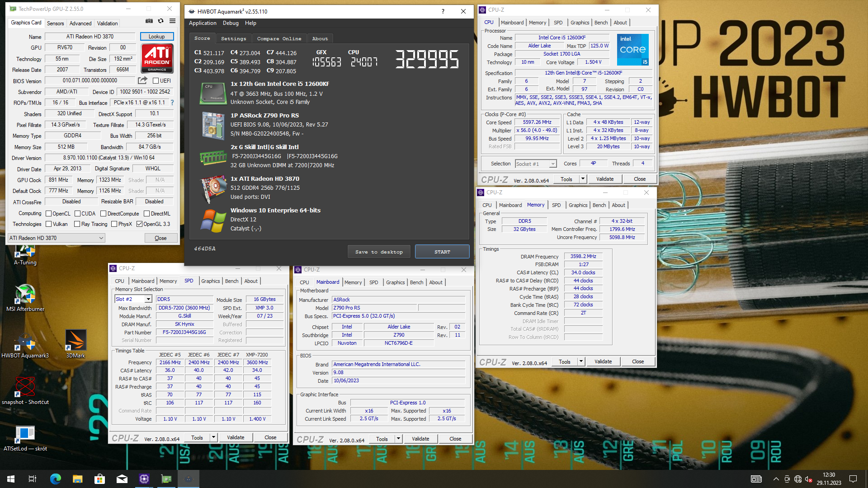This screenshot has width=868, height=488.
Task: Toggle the CUDA checkbox
Action: coord(77,214)
